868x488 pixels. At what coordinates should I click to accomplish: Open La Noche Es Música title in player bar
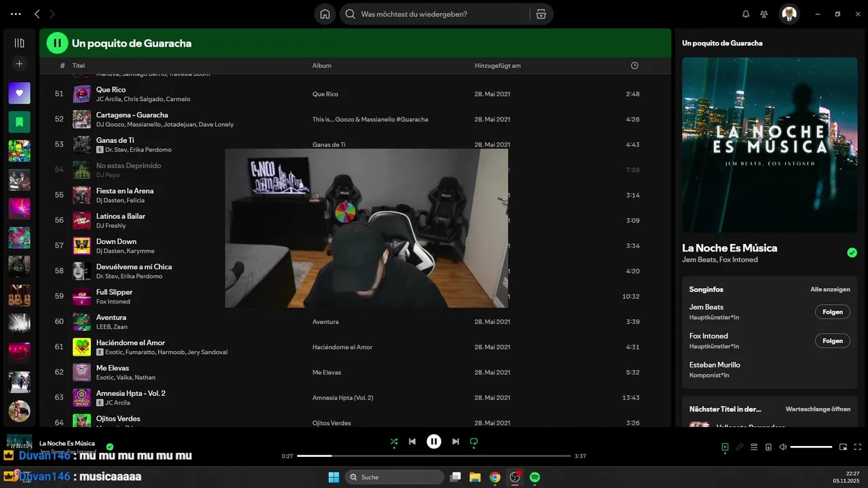pos(67,443)
